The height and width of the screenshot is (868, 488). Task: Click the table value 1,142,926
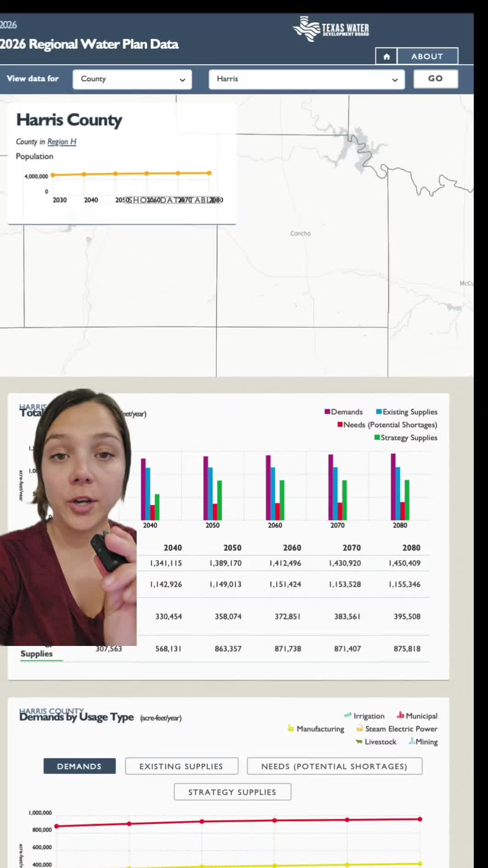[166, 584]
